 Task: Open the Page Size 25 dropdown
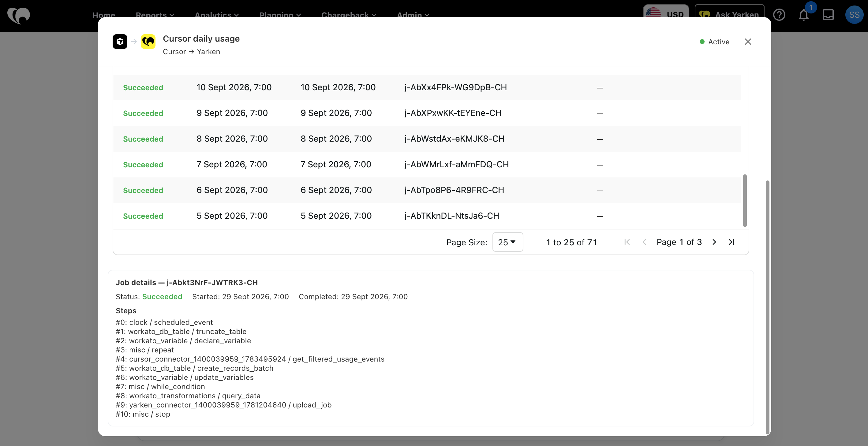click(x=507, y=242)
